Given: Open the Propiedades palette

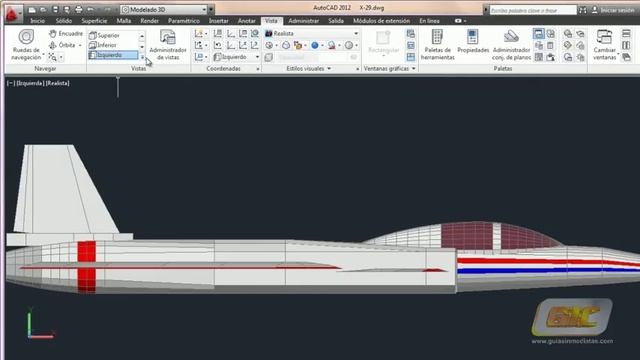Looking at the screenshot, I should [x=473, y=42].
